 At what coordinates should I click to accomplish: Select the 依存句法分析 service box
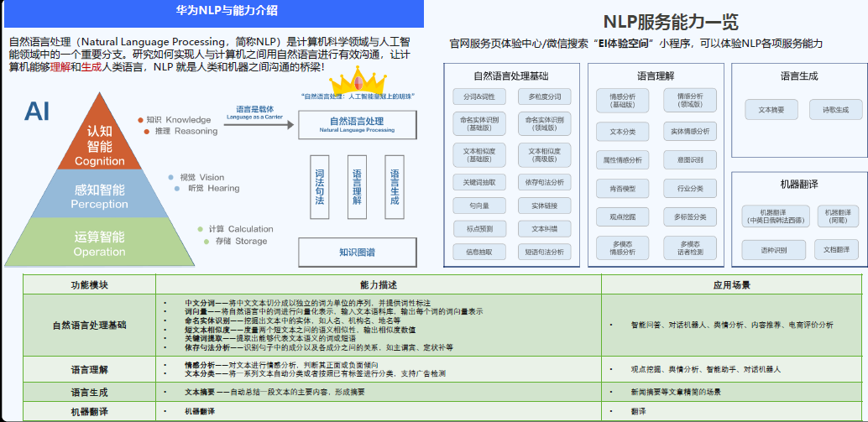[x=545, y=182]
